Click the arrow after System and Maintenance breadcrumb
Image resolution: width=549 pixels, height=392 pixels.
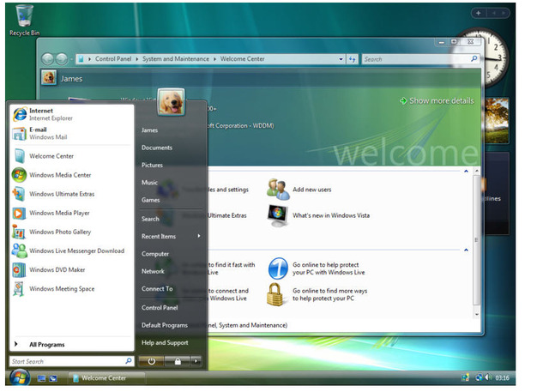pos(214,59)
